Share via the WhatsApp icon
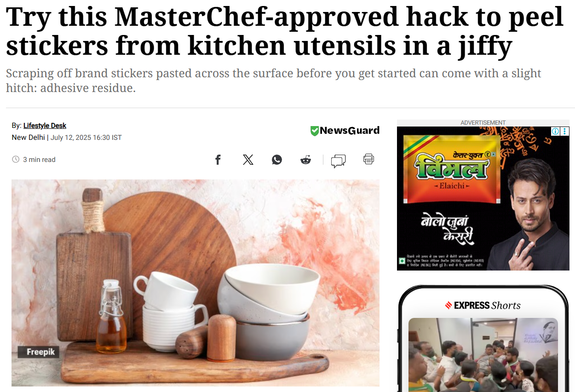The height and width of the screenshot is (392, 575). [x=277, y=160]
